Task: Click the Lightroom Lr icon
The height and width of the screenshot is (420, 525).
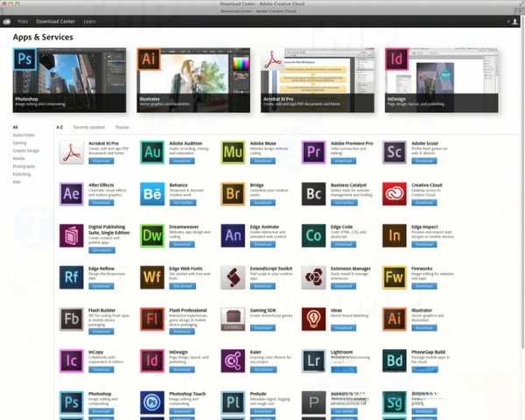Action: [313, 361]
